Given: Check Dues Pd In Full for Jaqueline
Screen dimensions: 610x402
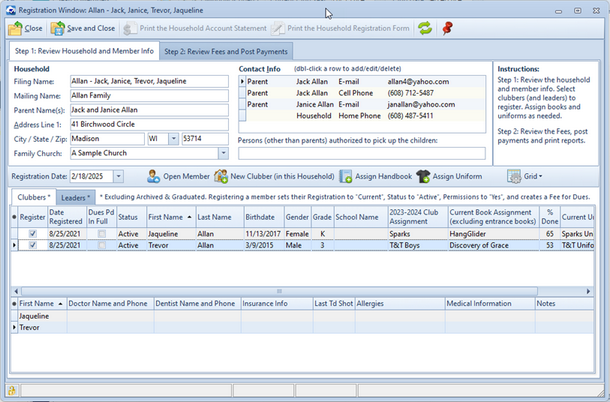Looking at the screenshot, I should click(x=101, y=233).
